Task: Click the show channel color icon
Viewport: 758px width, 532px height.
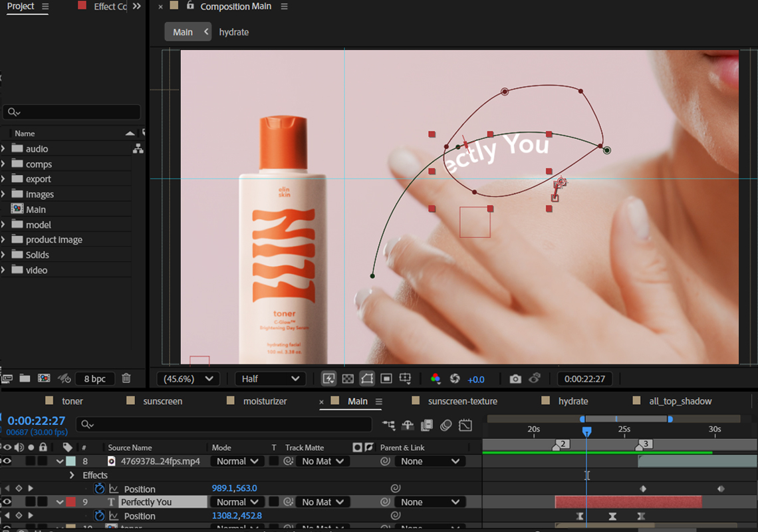Action: (436, 378)
